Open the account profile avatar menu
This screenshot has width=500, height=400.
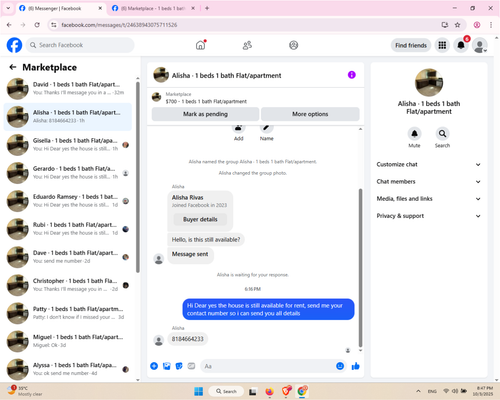[x=480, y=45]
